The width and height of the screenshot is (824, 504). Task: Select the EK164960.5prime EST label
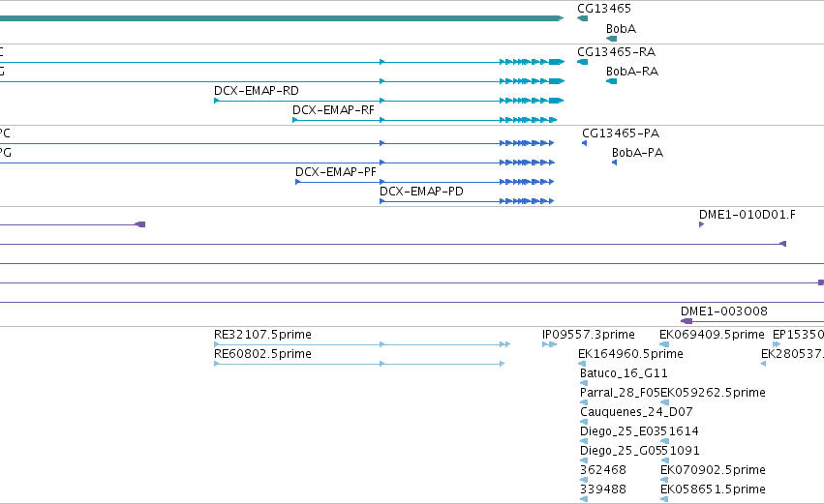click(x=630, y=354)
